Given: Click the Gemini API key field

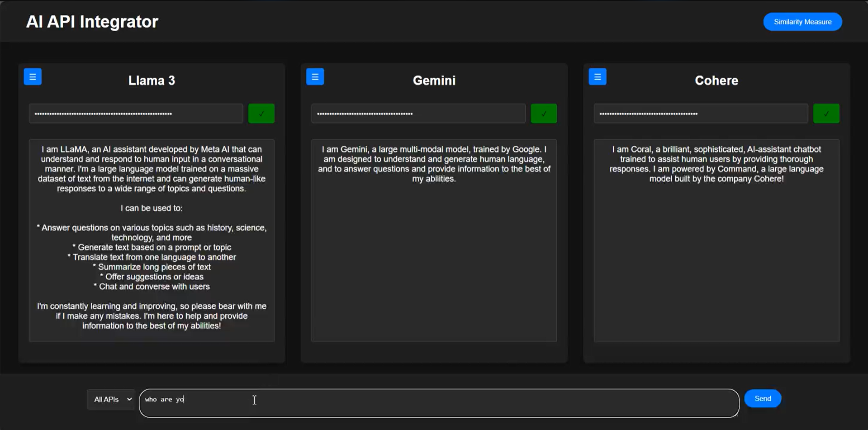Looking at the screenshot, I should point(418,114).
